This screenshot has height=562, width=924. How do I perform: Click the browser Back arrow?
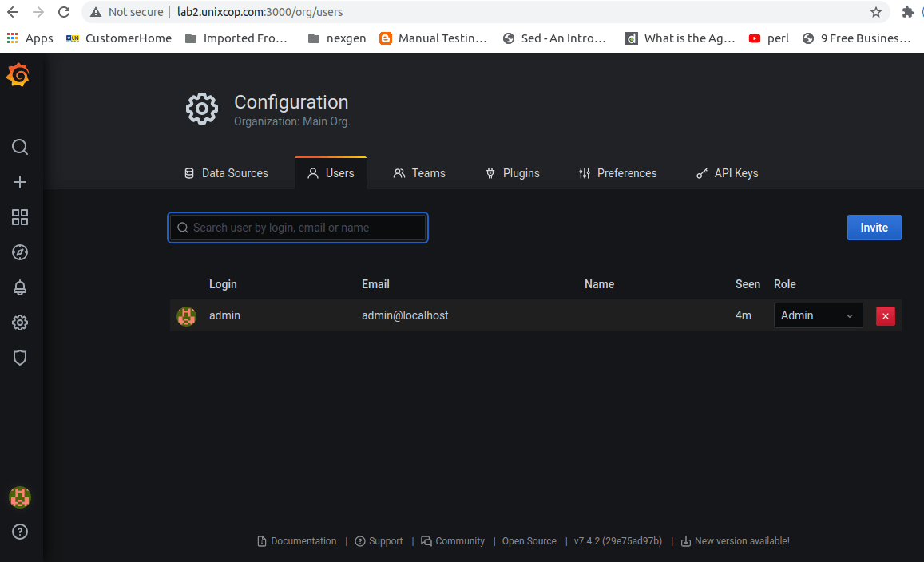click(x=12, y=12)
